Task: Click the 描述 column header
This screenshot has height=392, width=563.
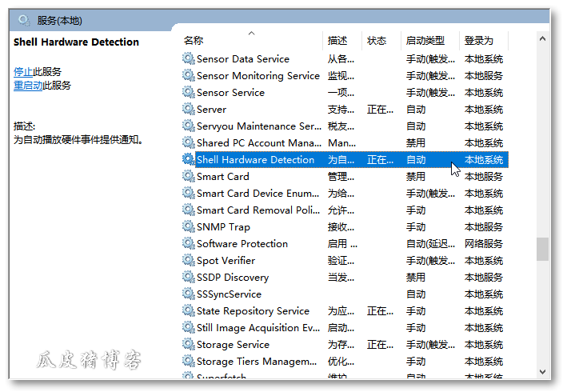Action: click(x=337, y=41)
